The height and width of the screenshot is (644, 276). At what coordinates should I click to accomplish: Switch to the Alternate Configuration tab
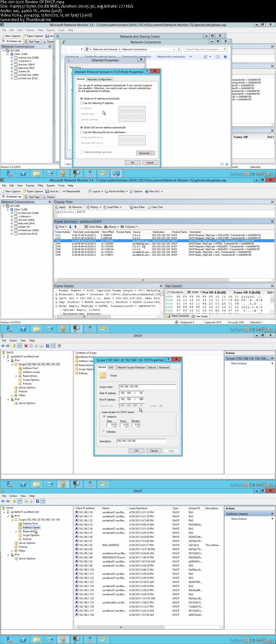99,79
